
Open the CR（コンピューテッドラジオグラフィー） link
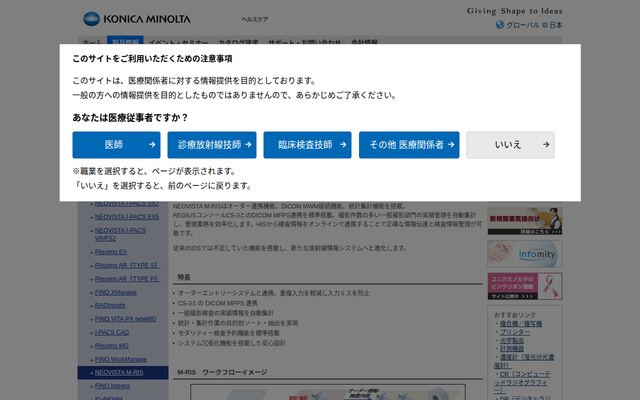(522, 382)
